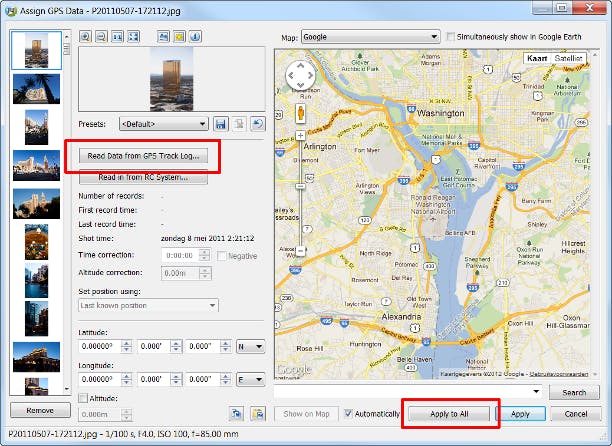The width and height of the screenshot is (612, 446).
Task: Click the zoom in preview icon
Action: pos(85,37)
